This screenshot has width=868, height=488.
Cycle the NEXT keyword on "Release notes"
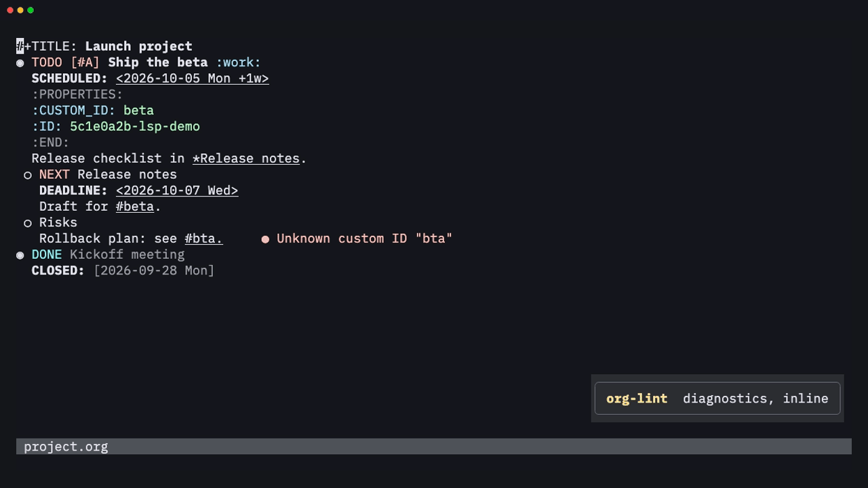pyautogui.click(x=54, y=174)
